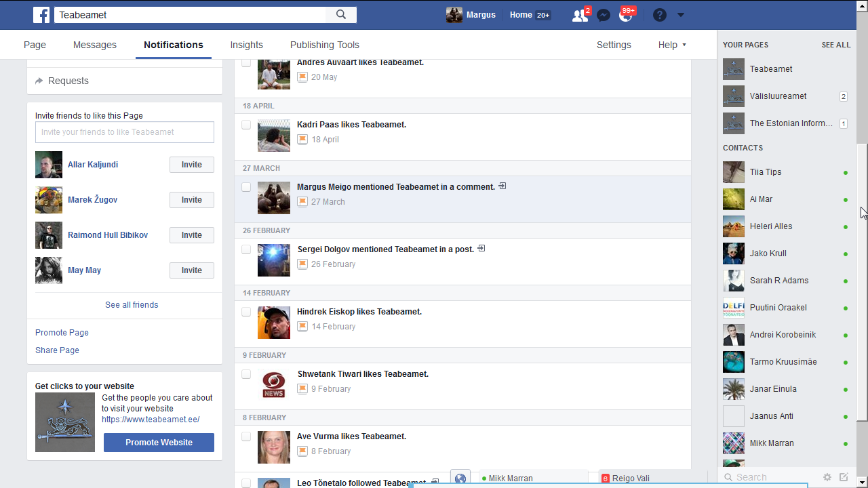Select the Notifications tab
The image size is (868, 488).
(x=174, y=45)
